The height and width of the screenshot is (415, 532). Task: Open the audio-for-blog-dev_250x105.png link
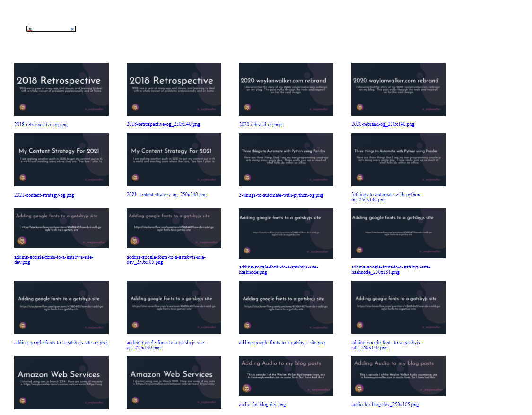click(385, 405)
